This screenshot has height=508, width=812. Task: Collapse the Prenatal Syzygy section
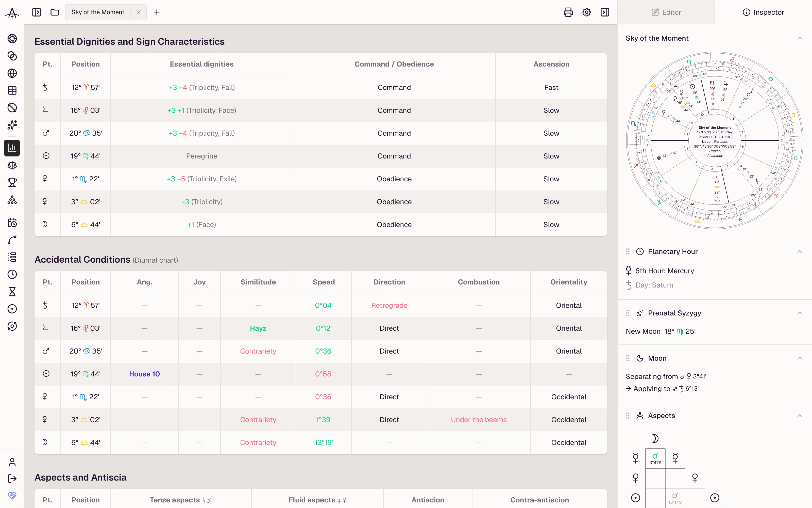point(800,313)
